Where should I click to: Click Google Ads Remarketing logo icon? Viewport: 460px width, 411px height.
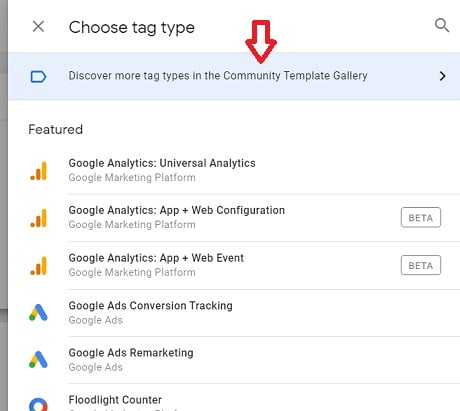pos(38,359)
